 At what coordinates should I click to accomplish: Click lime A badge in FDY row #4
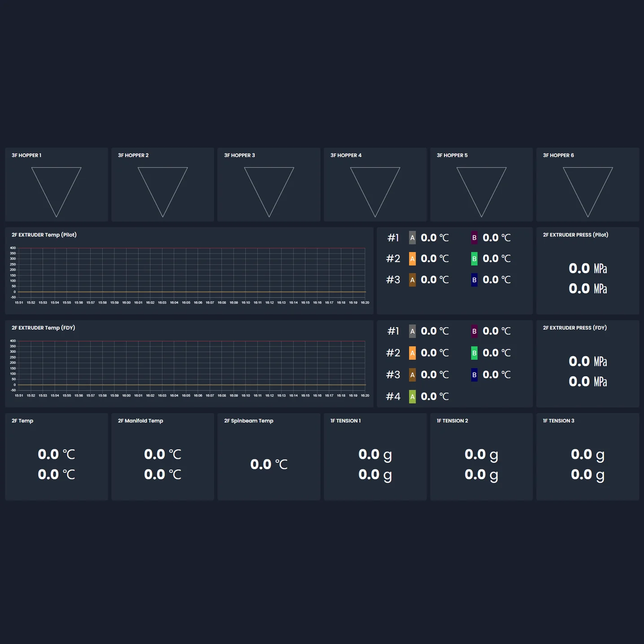(412, 396)
